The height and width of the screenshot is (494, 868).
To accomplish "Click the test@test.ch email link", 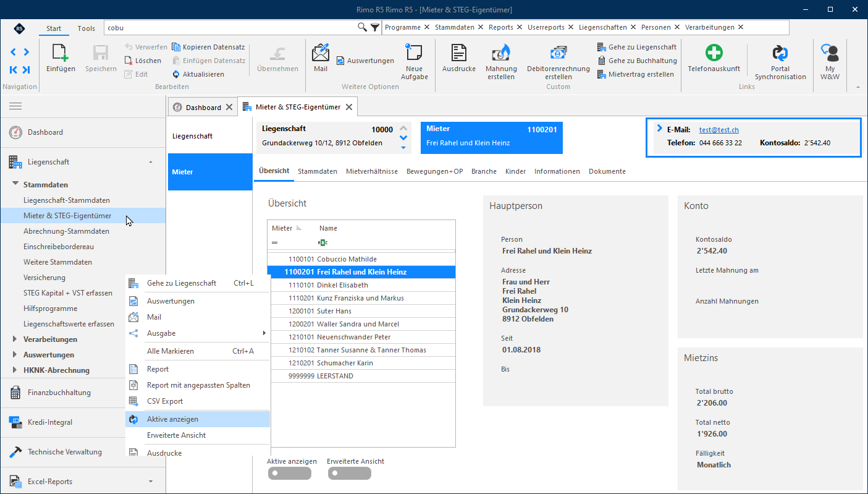I will pyautogui.click(x=719, y=130).
